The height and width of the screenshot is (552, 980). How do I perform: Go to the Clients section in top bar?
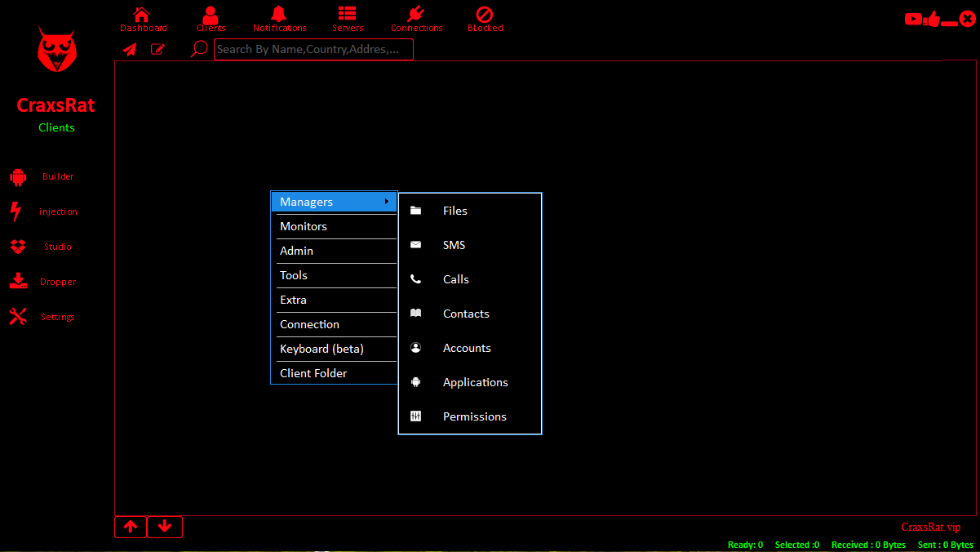(211, 20)
